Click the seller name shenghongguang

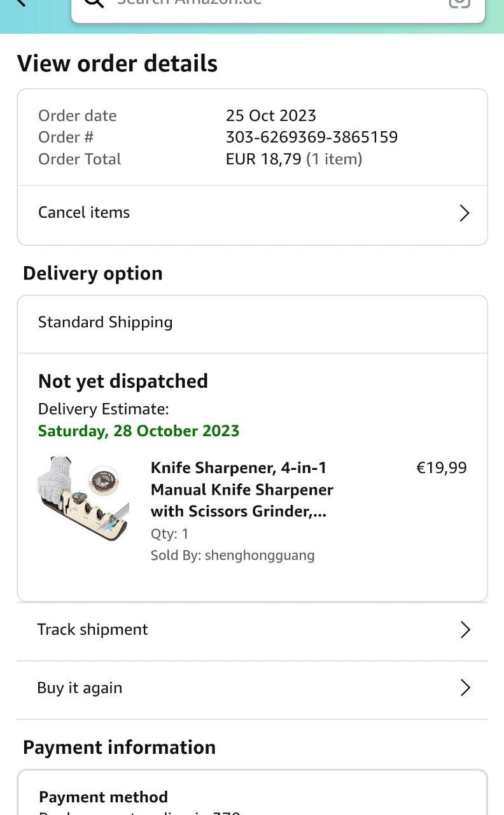tap(260, 555)
